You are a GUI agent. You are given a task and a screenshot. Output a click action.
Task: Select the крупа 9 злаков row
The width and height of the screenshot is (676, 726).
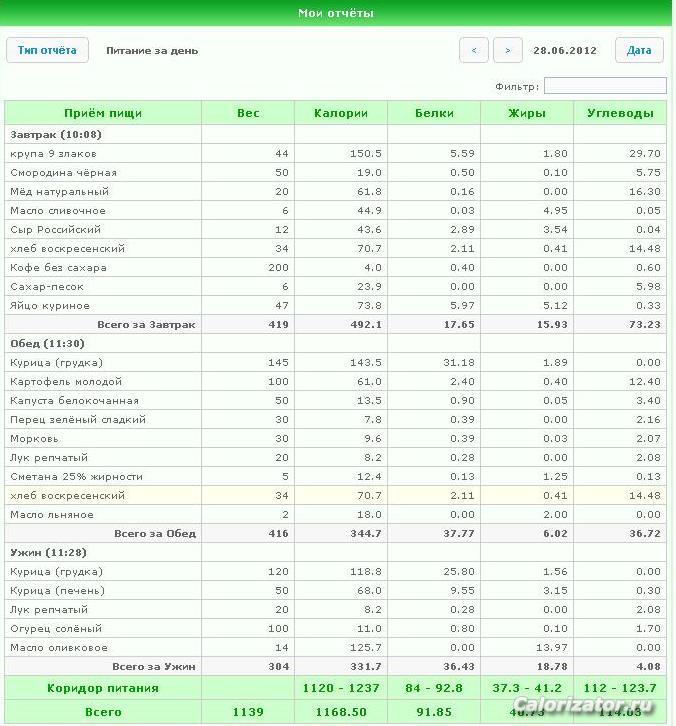336,153
